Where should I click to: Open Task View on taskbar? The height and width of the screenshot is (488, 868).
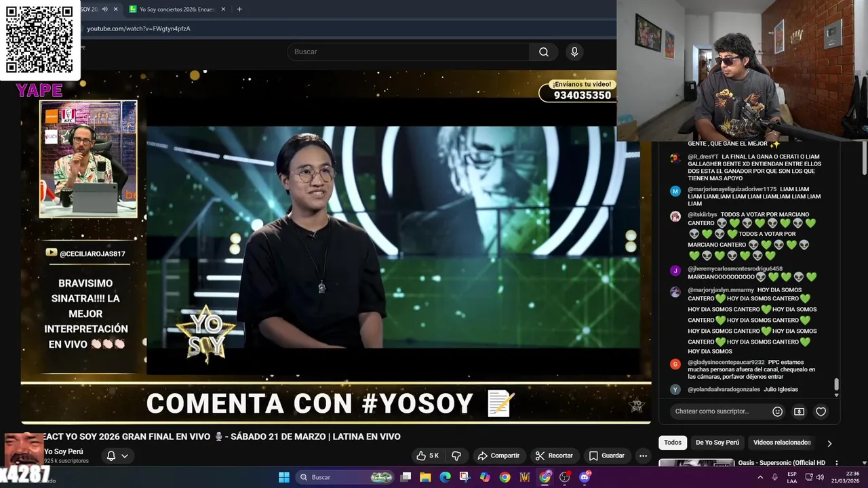tap(406, 477)
